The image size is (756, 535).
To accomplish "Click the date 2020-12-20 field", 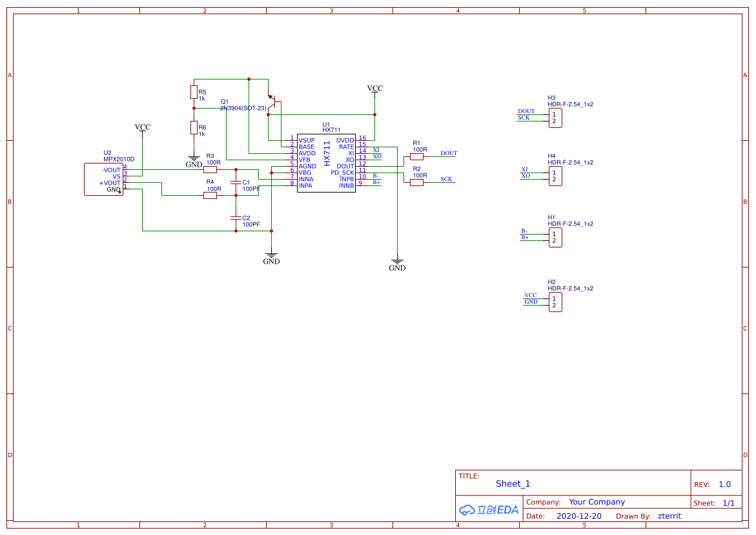I will (578, 516).
